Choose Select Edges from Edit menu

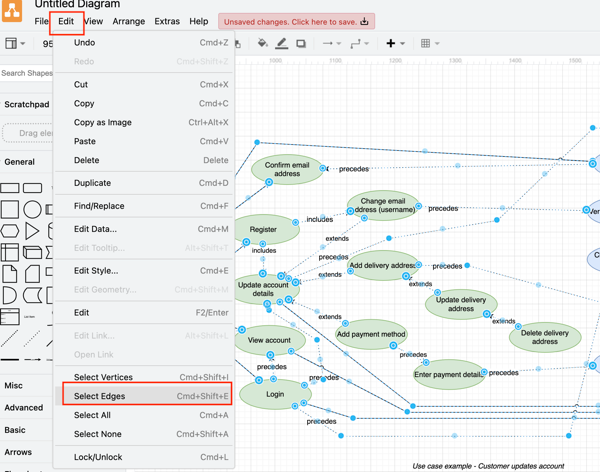[x=144, y=396]
